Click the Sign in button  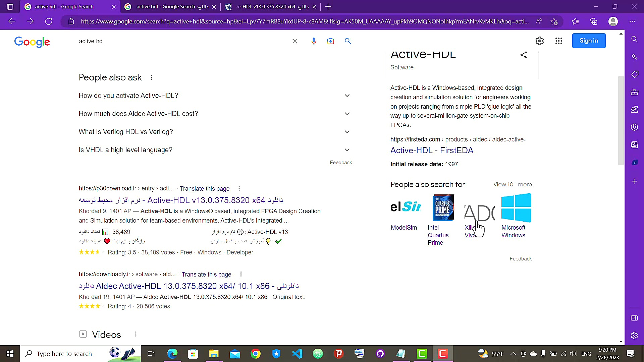point(589,41)
